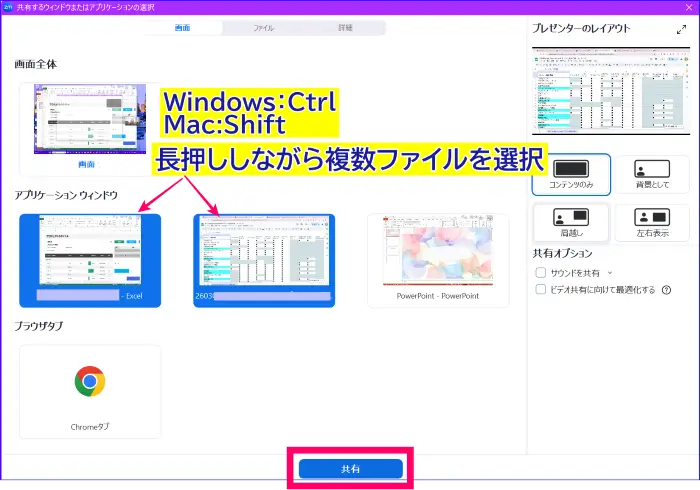Select the 左右表示 layout
The image size is (700, 490).
tap(652, 223)
